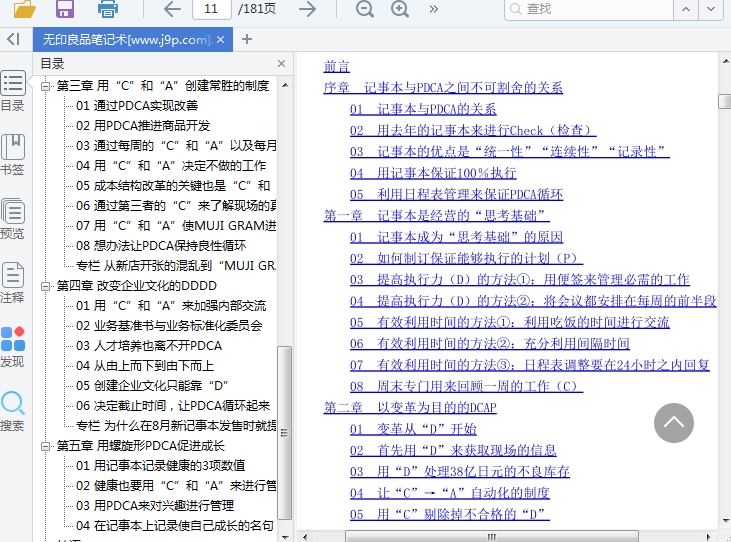Open a new tab with plus button
Screen dimensions: 731x542
click(x=247, y=40)
